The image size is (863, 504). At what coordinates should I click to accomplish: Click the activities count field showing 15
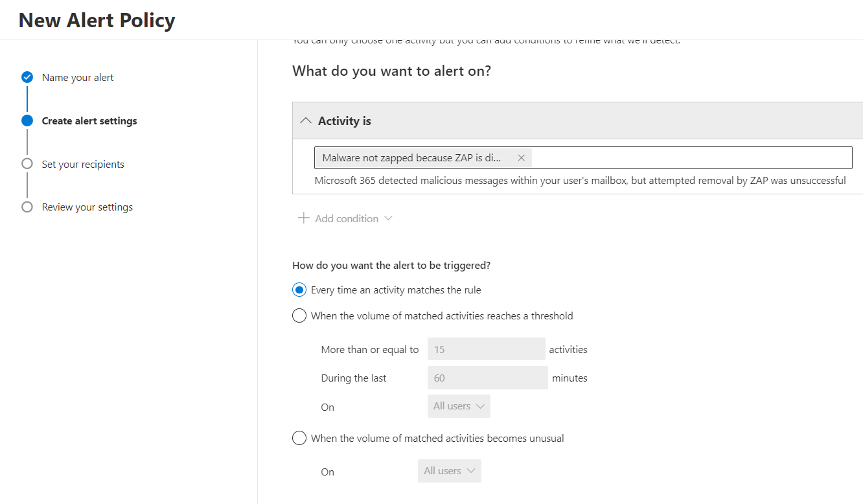pos(486,349)
